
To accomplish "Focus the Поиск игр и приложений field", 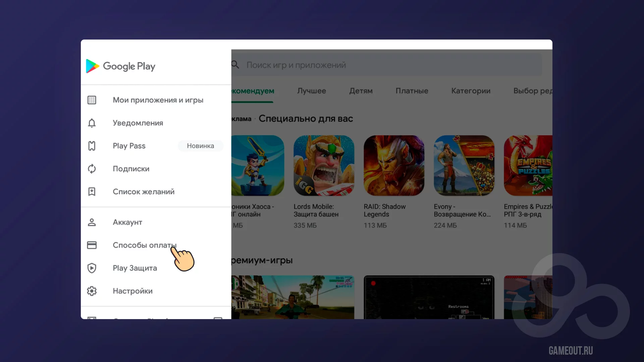I will (x=386, y=65).
